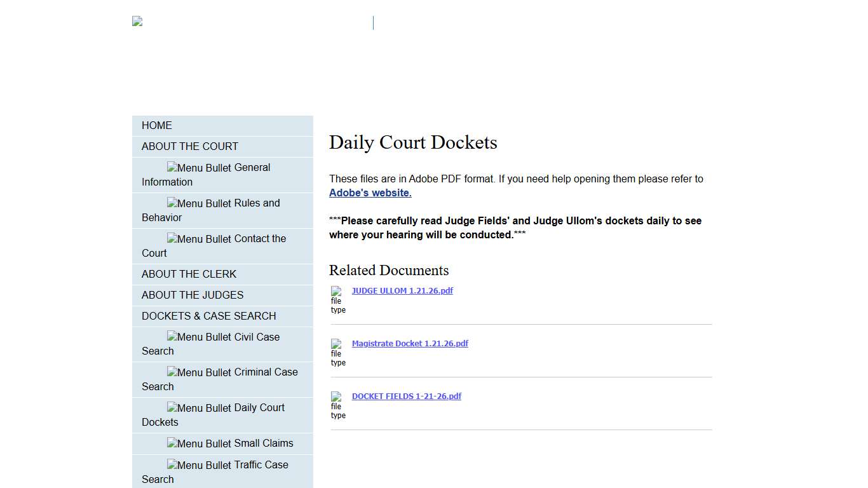The height and width of the screenshot is (488, 868).
Task: Click the site logo image at top
Action: (135, 20)
